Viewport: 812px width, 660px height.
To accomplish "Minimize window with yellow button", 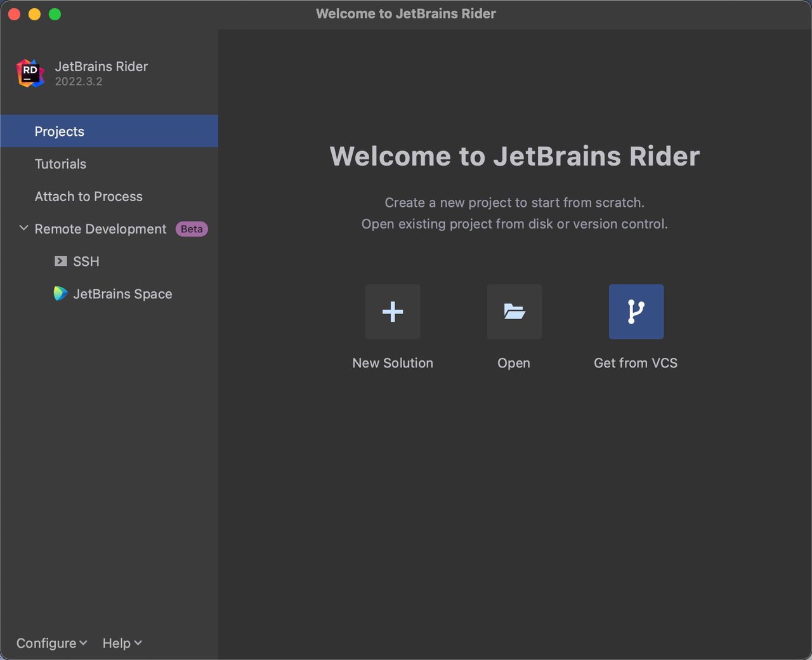I will tap(34, 14).
